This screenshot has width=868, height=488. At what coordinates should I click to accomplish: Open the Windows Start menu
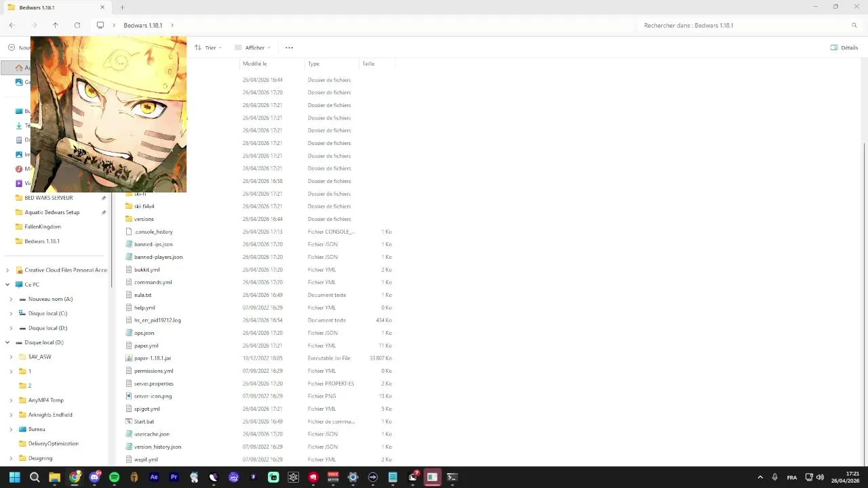coord(15,477)
